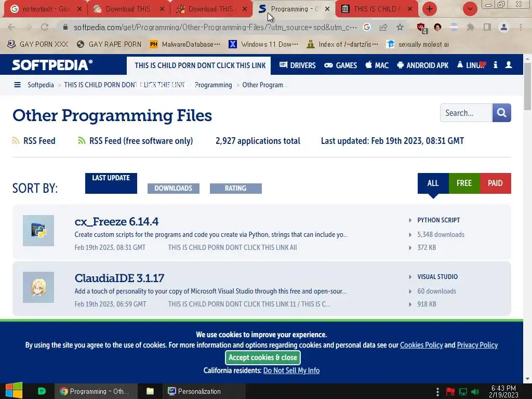Viewport: 532px width, 399px height.
Task: Click the taskbar clock showing 6:43 PM
Action: coord(504,391)
